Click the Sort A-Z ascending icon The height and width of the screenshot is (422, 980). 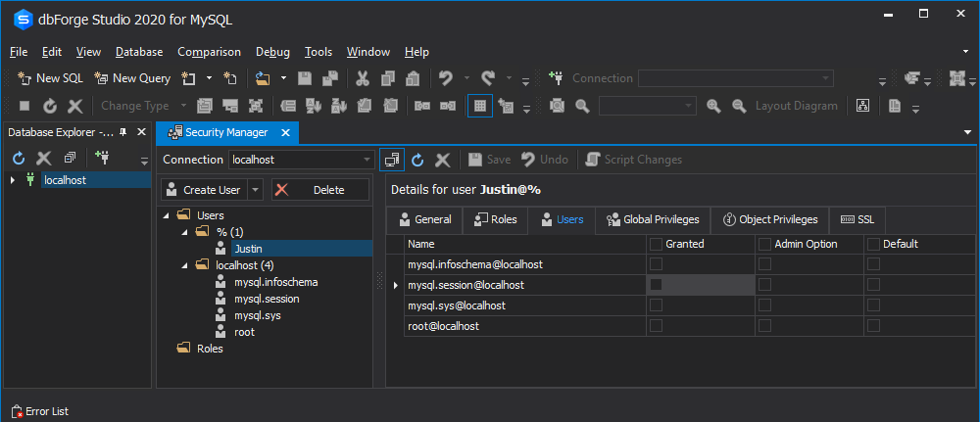314,106
